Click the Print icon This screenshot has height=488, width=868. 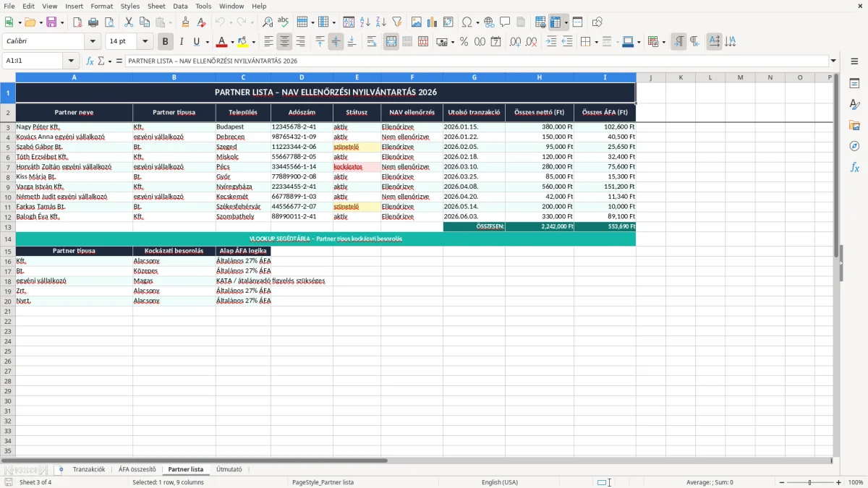pyautogui.click(x=93, y=22)
